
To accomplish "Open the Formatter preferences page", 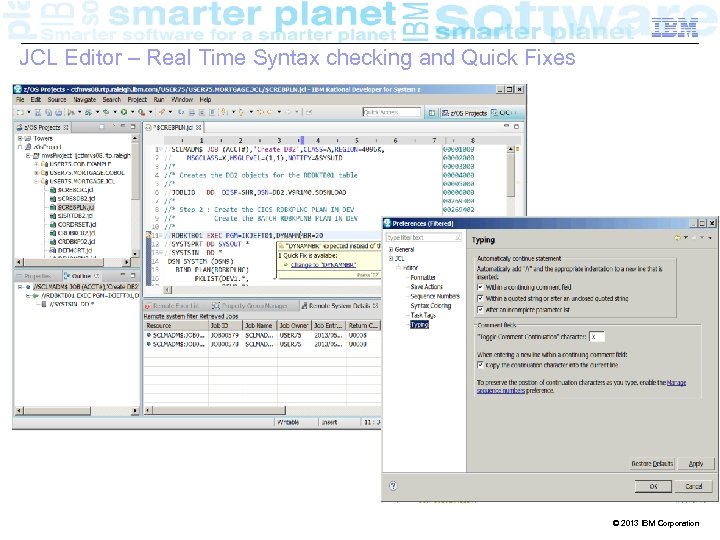I will (x=422, y=277).
